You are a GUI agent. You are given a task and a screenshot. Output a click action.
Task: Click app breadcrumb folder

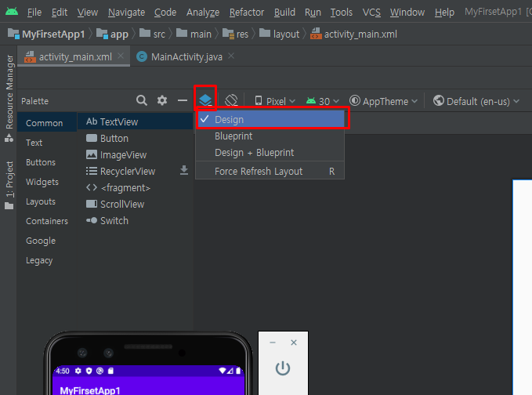(112, 34)
